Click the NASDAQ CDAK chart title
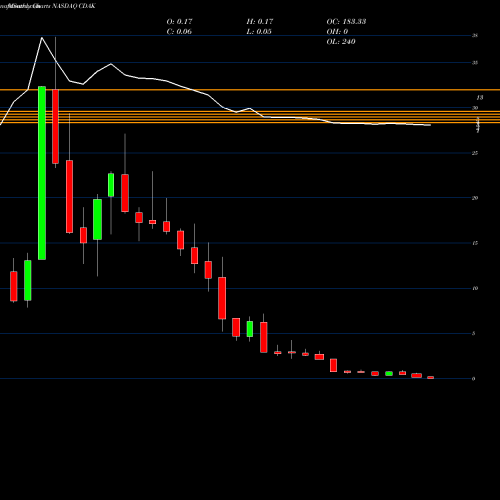500x500 pixels. (48, 6)
